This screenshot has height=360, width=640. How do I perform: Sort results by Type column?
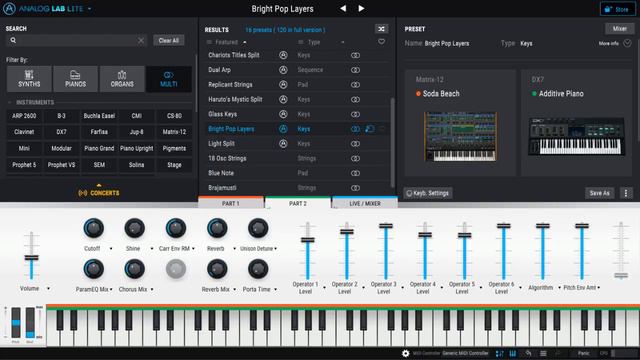coord(314,42)
